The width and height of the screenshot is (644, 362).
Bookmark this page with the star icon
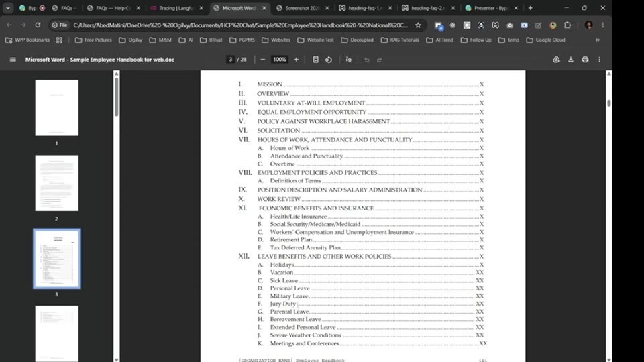click(418, 25)
